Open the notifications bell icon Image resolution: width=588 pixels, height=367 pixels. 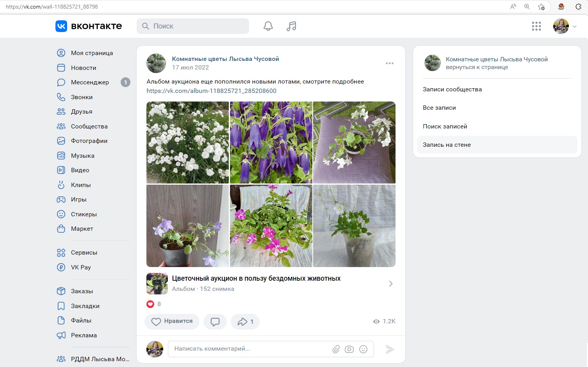(268, 26)
